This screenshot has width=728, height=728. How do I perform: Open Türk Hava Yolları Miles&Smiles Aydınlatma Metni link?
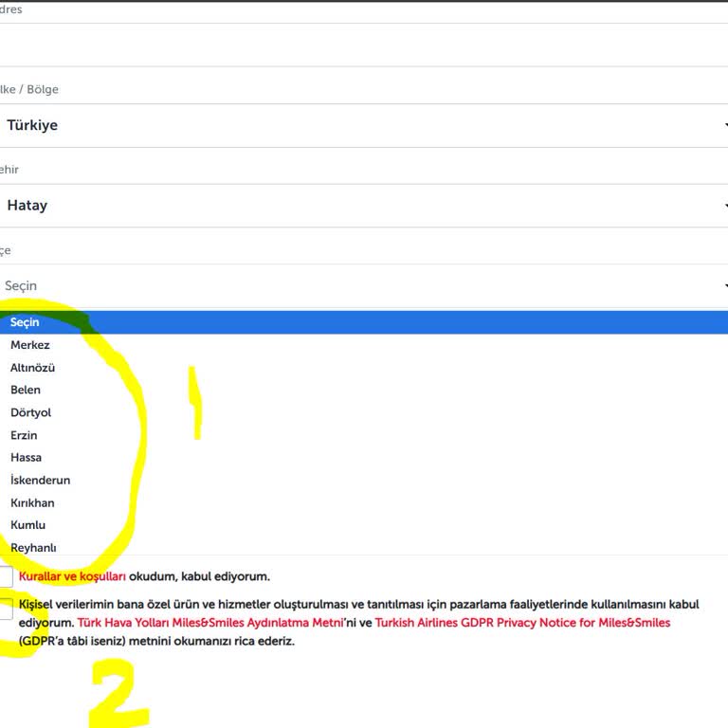(210, 623)
